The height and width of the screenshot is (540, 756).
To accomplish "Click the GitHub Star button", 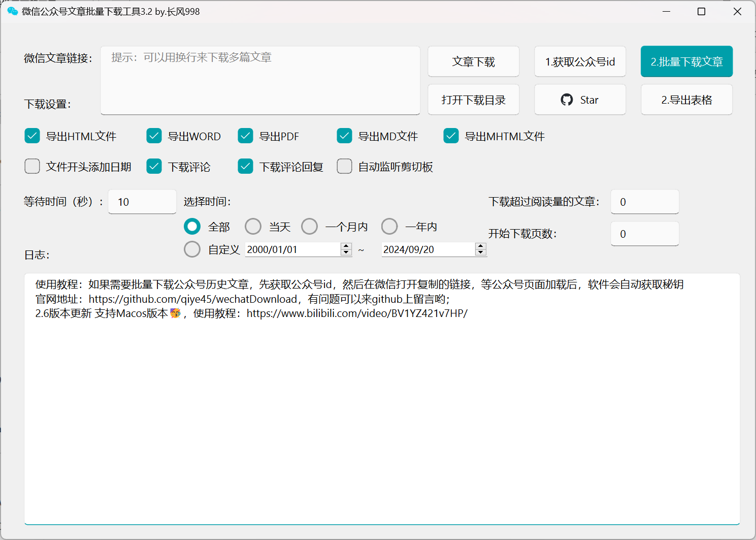I will point(580,100).
